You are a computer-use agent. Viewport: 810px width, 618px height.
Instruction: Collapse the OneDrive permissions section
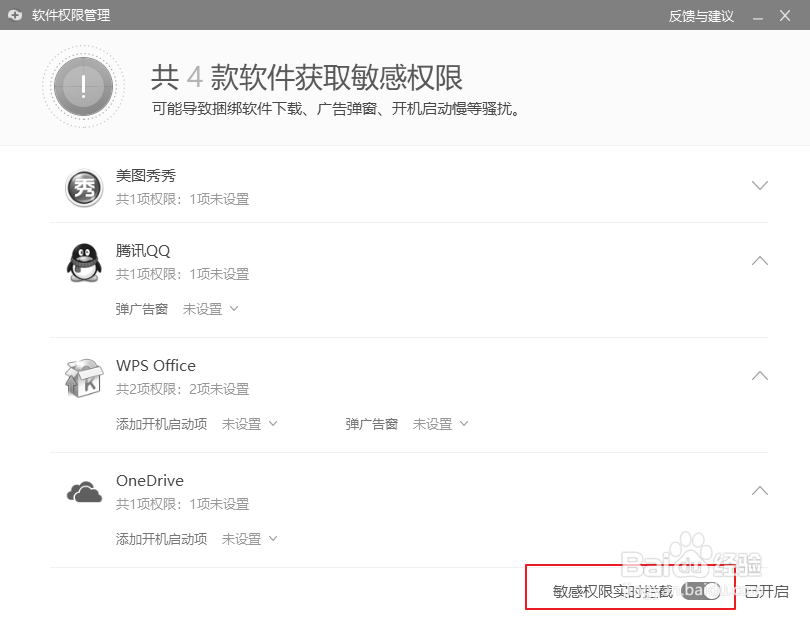tap(759, 490)
